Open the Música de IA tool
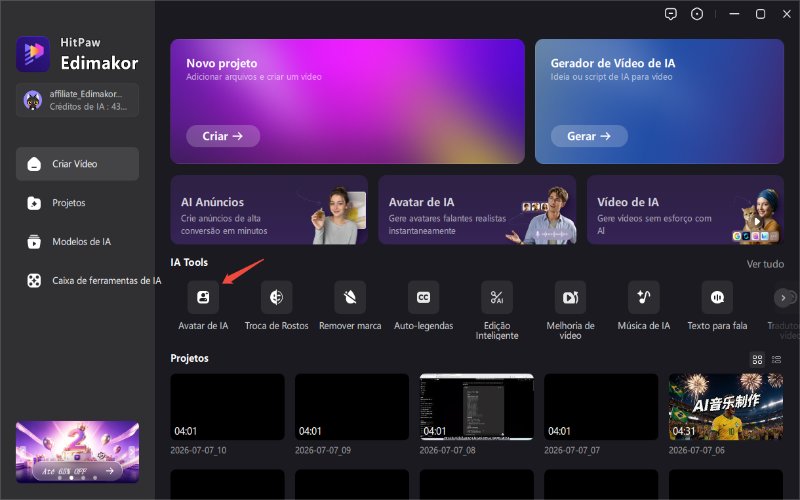The width and height of the screenshot is (800, 500). (644, 297)
